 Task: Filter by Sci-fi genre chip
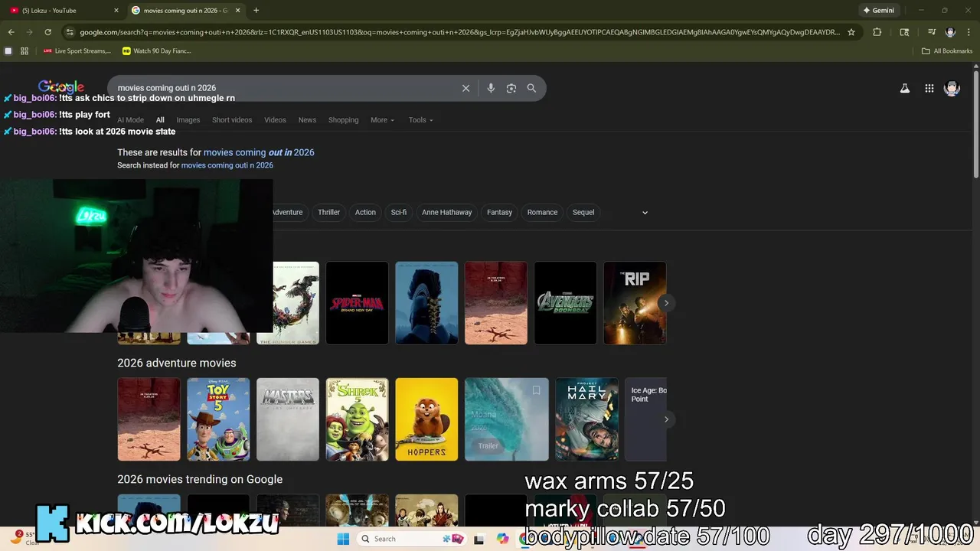(399, 213)
